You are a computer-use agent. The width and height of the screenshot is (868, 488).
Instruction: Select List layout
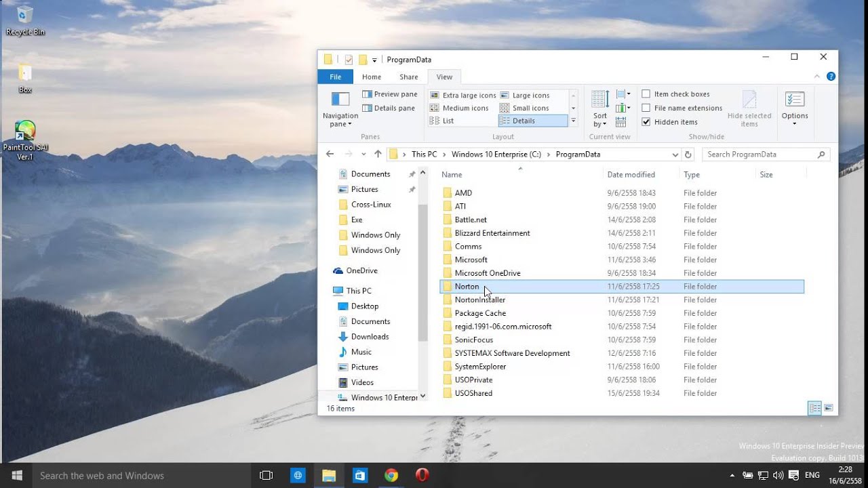point(442,121)
